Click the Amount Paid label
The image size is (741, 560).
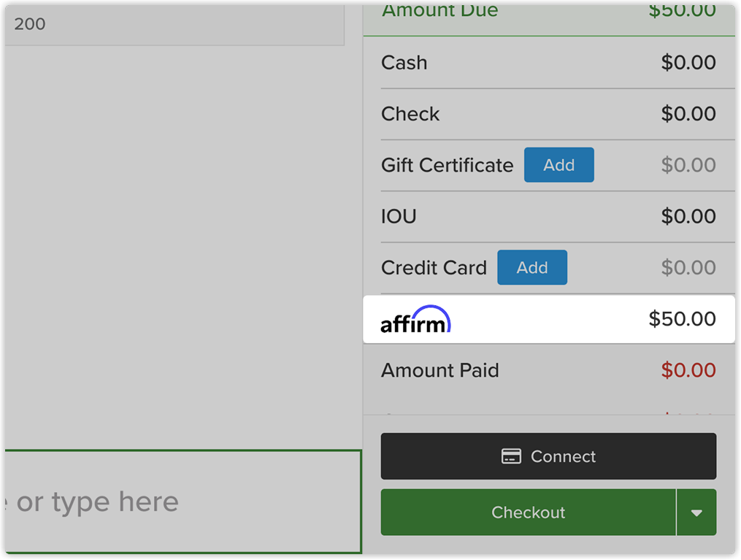pos(440,370)
